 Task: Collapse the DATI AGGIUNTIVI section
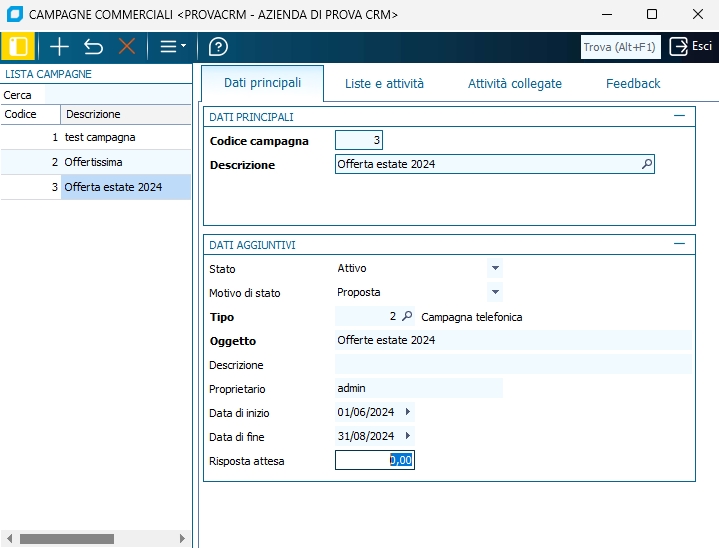[680, 244]
